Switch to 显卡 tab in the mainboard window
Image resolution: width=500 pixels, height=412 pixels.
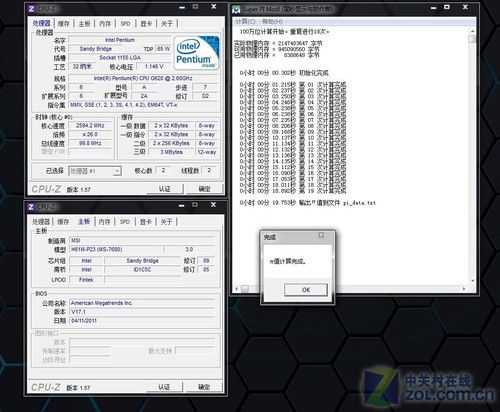click(x=146, y=222)
